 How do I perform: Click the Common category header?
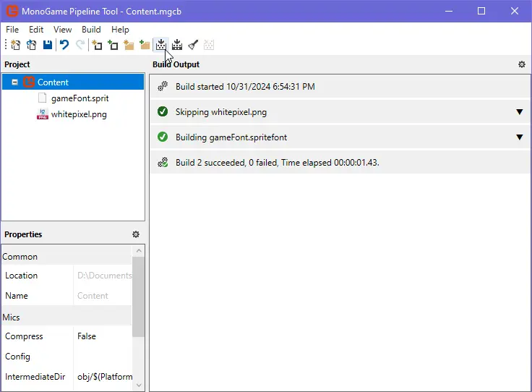(66, 257)
